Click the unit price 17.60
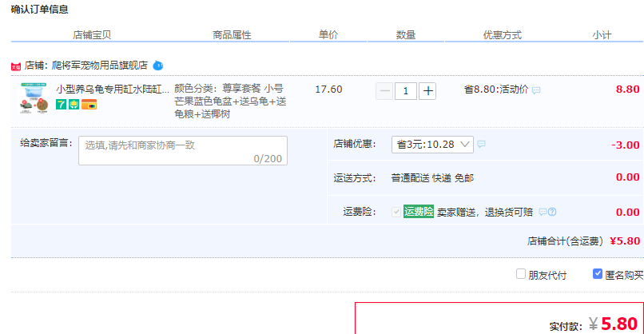644x334 pixels. pyautogui.click(x=328, y=89)
